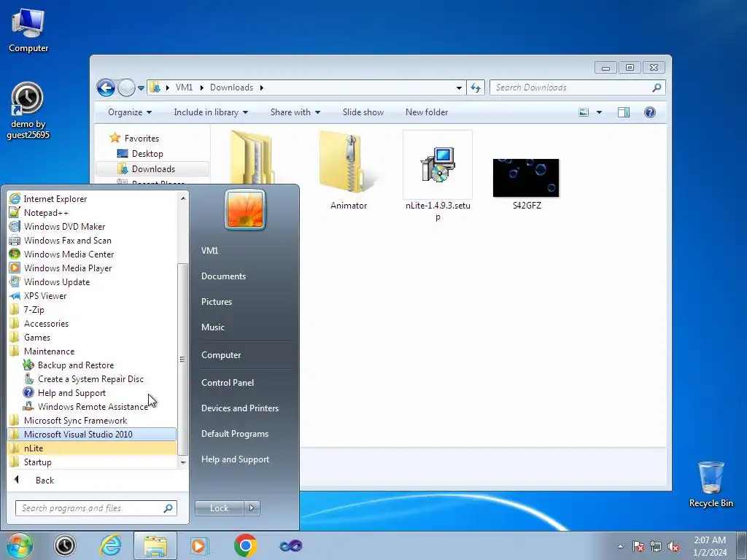Open the VM1 personal folder link
The height and width of the screenshot is (560, 747).
[209, 251]
